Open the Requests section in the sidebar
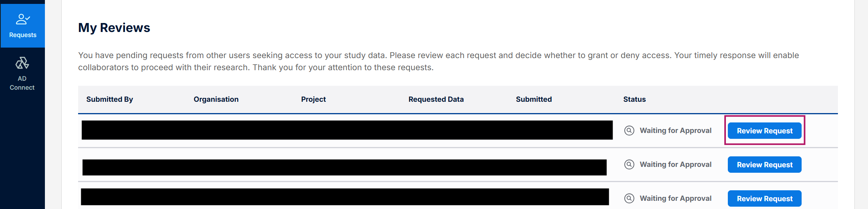Viewport: 868px width, 209px height. point(23,26)
